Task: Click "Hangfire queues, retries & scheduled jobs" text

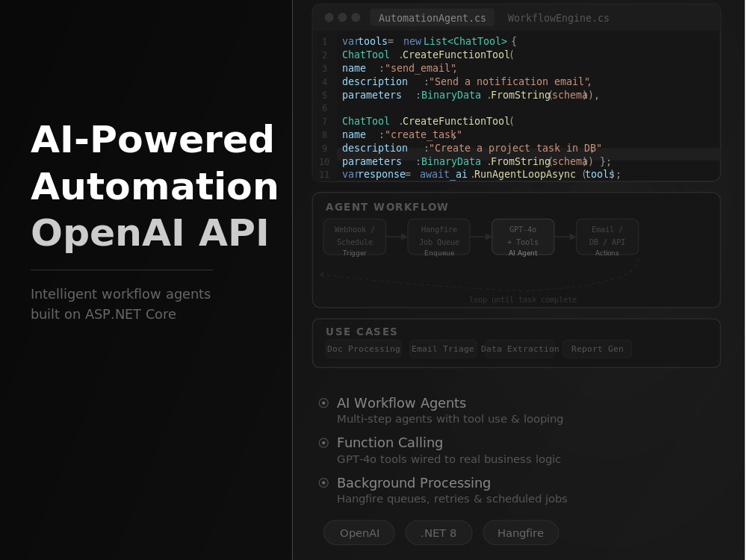Action: coord(452,499)
